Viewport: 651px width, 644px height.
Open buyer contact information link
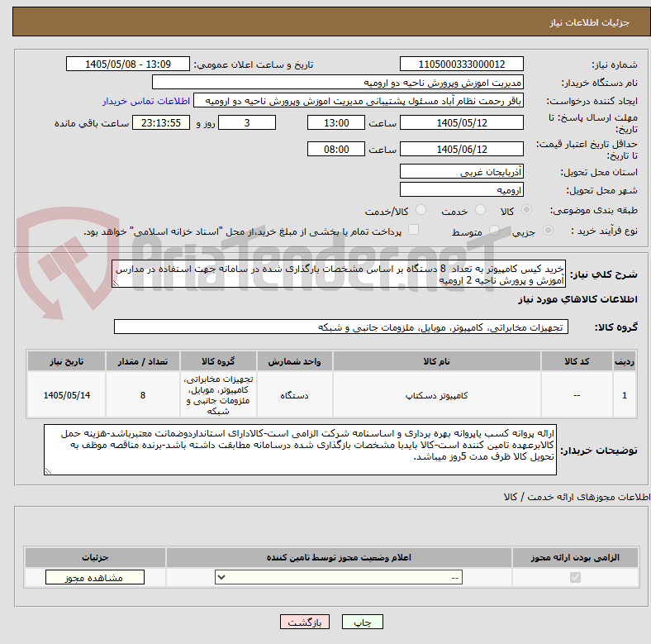(146, 101)
